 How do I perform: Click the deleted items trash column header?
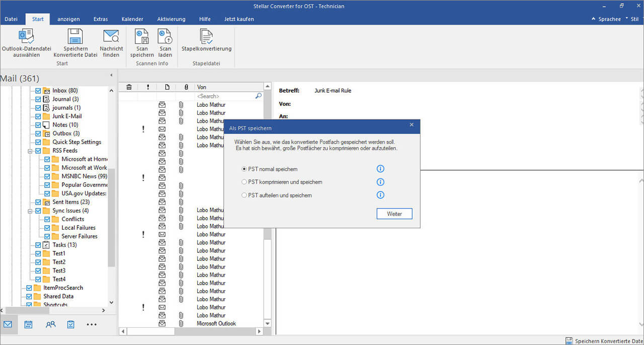point(129,87)
